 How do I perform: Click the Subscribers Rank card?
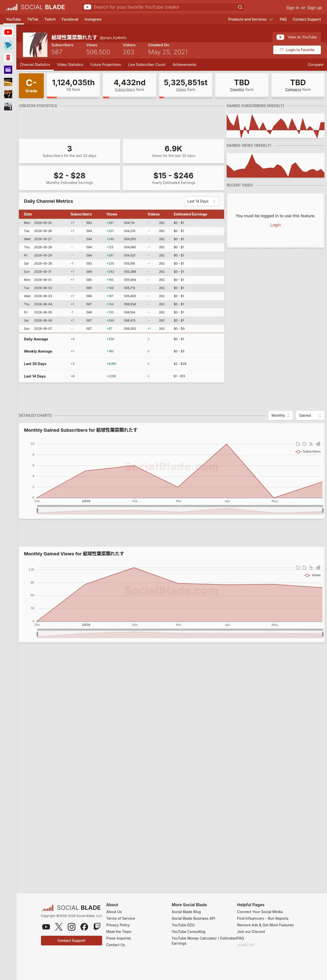pos(129,85)
